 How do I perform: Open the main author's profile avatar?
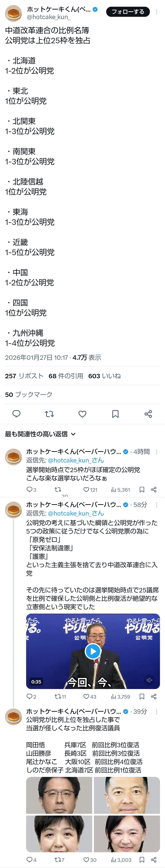point(13,13)
